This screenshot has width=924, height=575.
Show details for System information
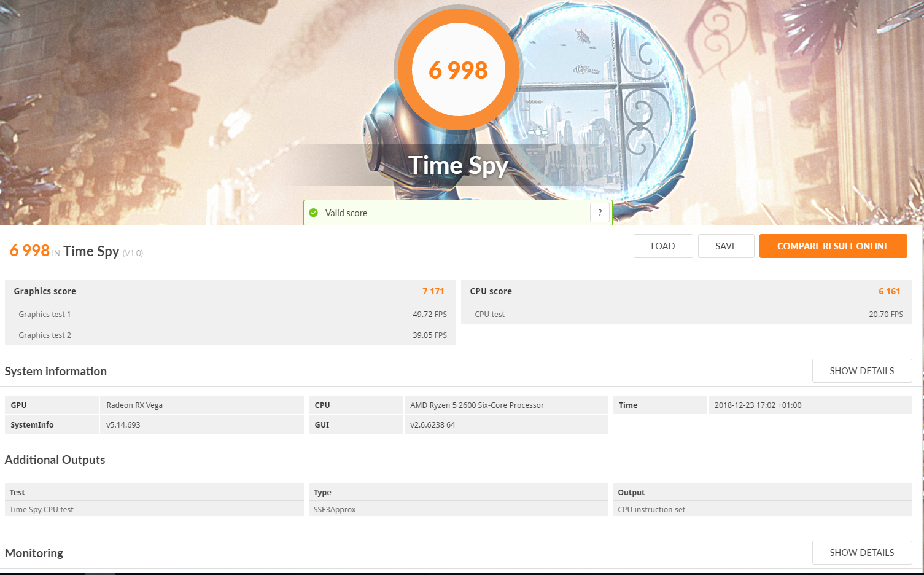tap(862, 370)
